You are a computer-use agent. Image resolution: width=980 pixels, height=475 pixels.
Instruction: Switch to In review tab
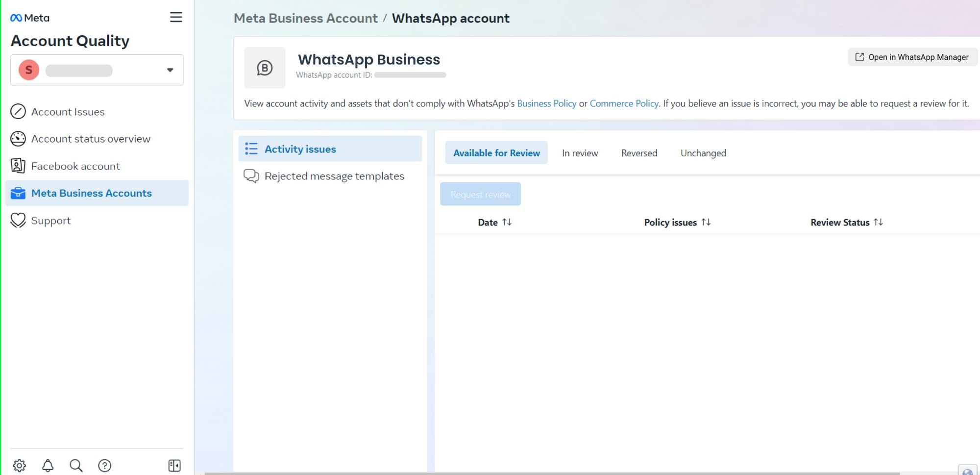click(x=580, y=153)
